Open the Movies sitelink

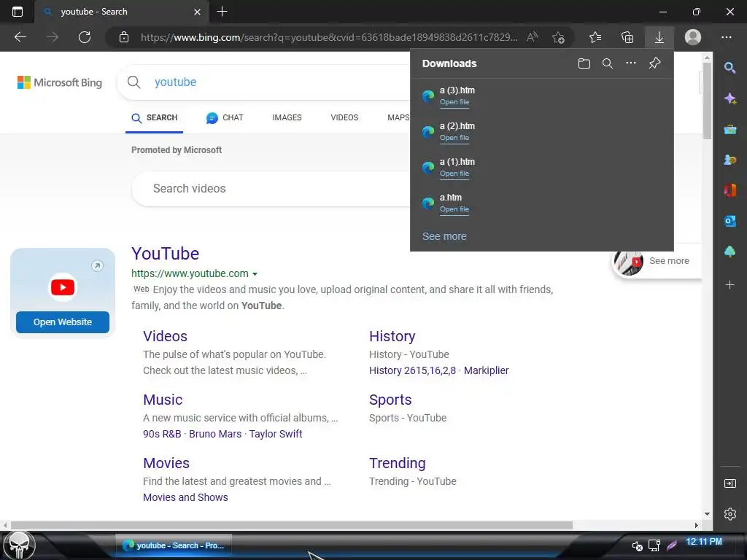(x=166, y=463)
